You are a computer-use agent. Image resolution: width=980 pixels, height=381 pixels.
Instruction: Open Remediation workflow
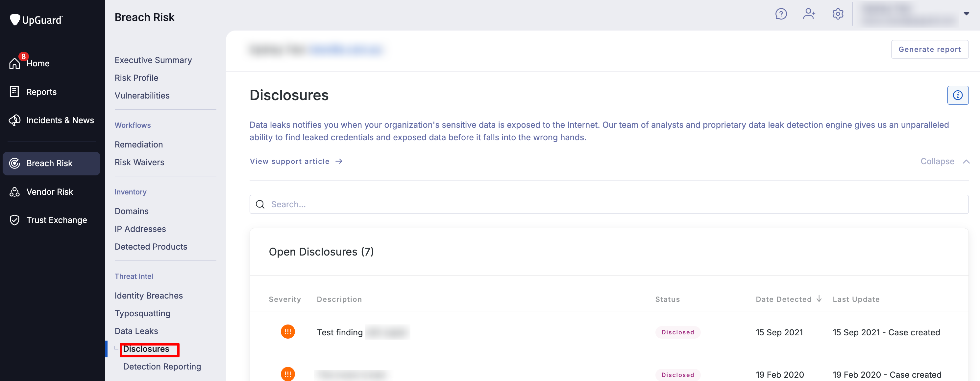(x=138, y=144)
